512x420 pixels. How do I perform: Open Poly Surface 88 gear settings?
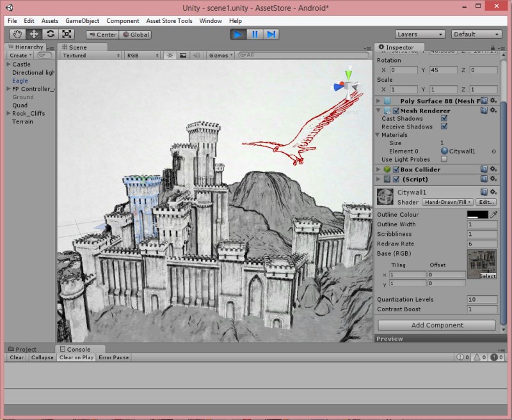[493, 101]
